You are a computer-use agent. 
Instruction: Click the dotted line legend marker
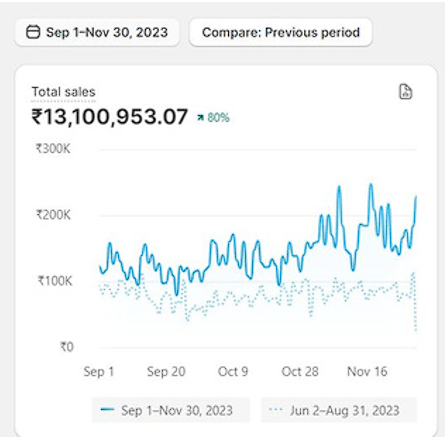276,410
